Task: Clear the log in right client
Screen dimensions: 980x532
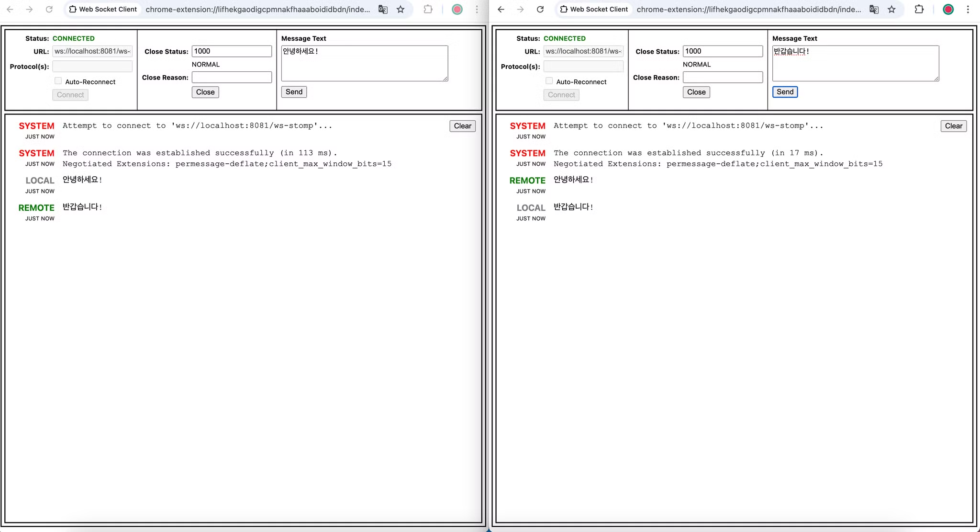Action: [953, 126]
